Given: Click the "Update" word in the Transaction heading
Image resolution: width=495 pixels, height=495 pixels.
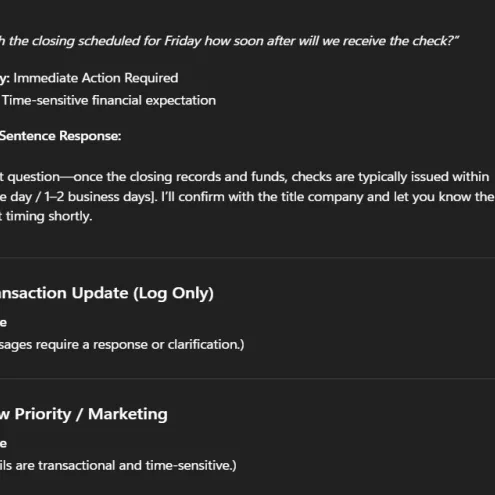Looking at the screenshot, I should pos(100,293).
